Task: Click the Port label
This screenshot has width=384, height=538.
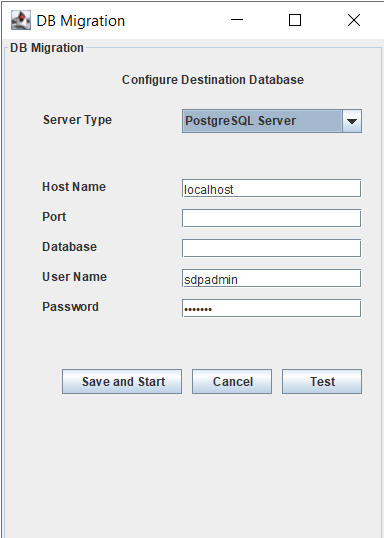Action: [54, 217]
